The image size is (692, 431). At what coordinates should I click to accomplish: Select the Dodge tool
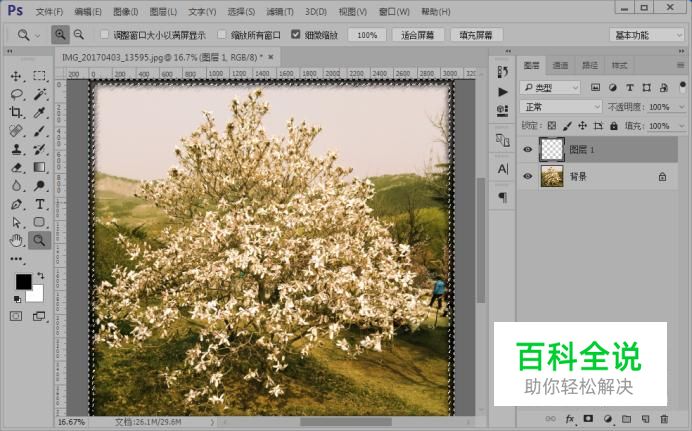39,185
